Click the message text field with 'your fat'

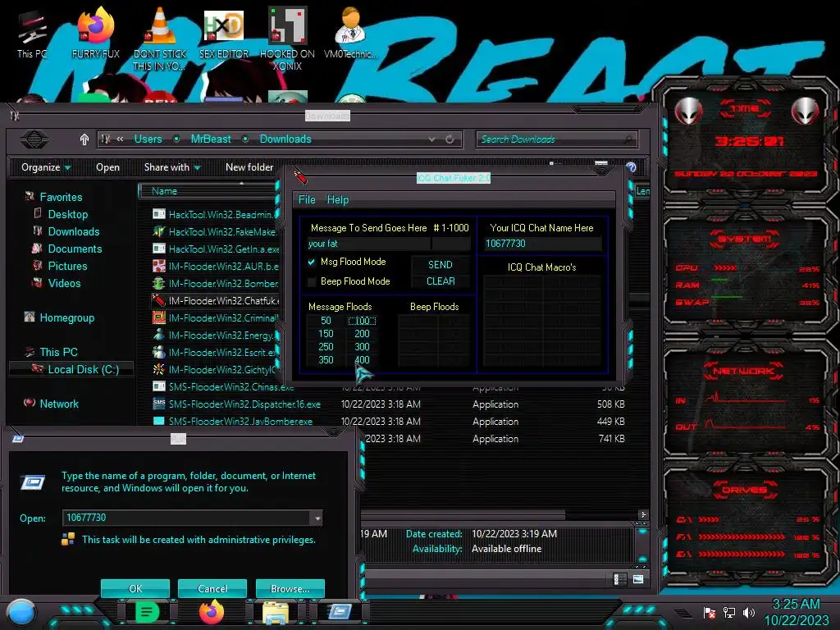pyautogui.click(x=368, y=244)
